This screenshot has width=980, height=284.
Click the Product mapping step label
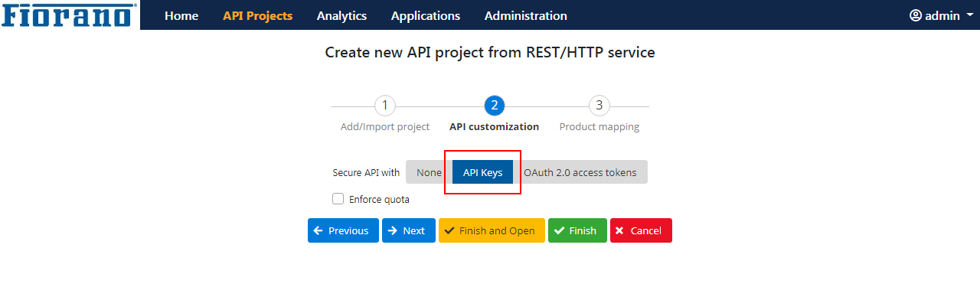[599, 127]
